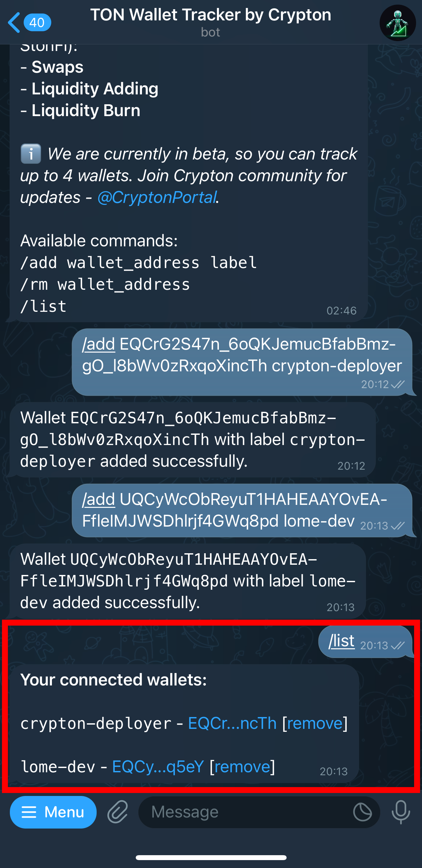This screenshot has width=422, height=868.
Task: Tap the /list command in sent message
Action: pos(341,640)
